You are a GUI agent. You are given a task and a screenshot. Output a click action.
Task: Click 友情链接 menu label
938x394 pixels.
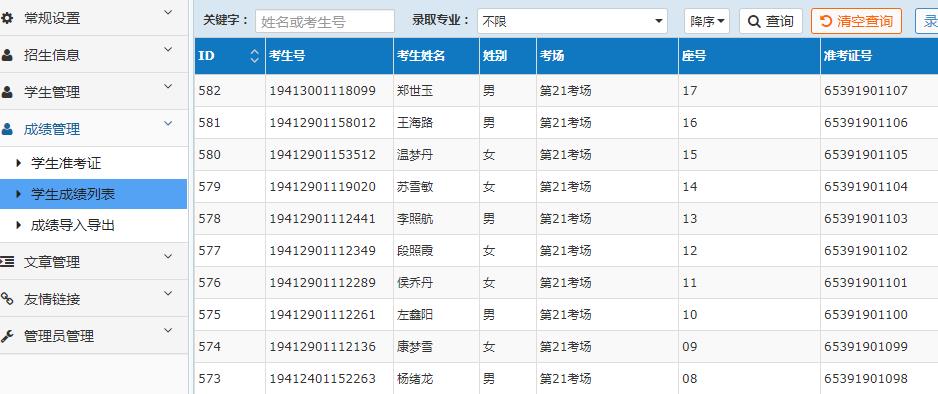(x=52, y=300)
